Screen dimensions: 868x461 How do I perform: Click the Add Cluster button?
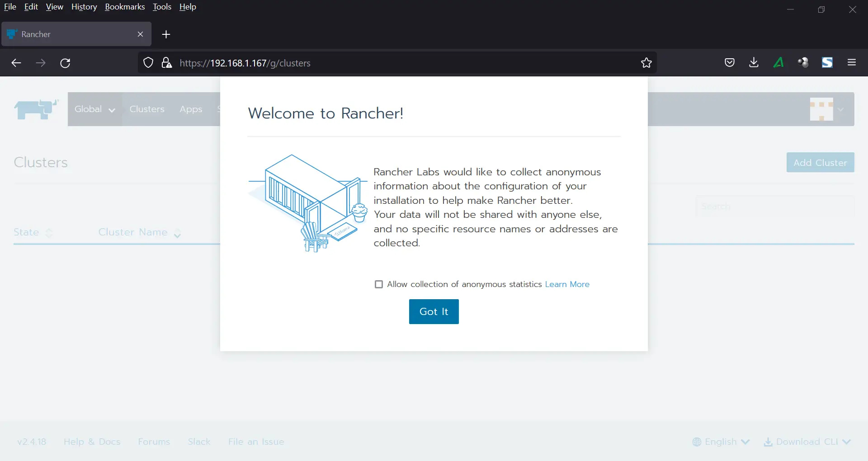(820, 162)
